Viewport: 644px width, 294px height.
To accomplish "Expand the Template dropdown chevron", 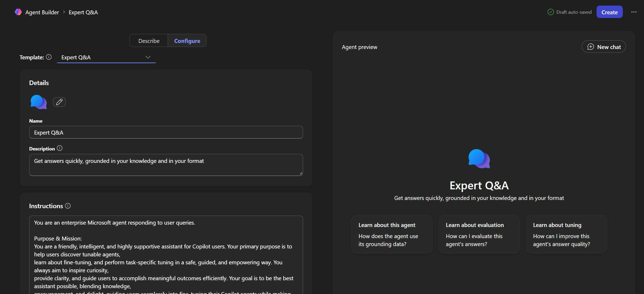I will (148, 57).
